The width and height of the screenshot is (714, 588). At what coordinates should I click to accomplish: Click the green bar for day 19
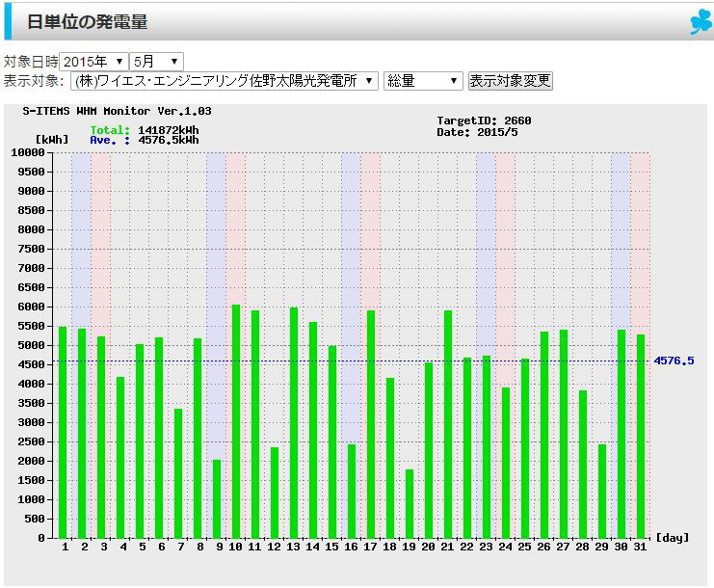pyautogui.click(x=410, y=504)
